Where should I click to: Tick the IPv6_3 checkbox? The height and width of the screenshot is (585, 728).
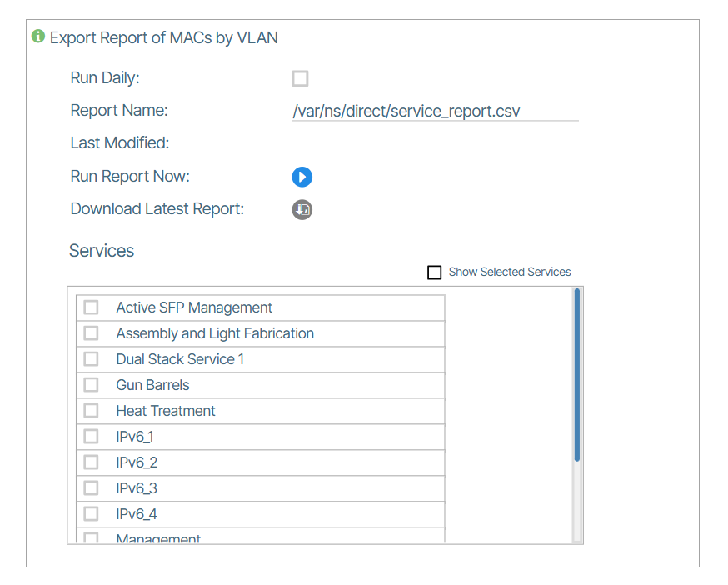pyautogui.click(x=91, y=488)
